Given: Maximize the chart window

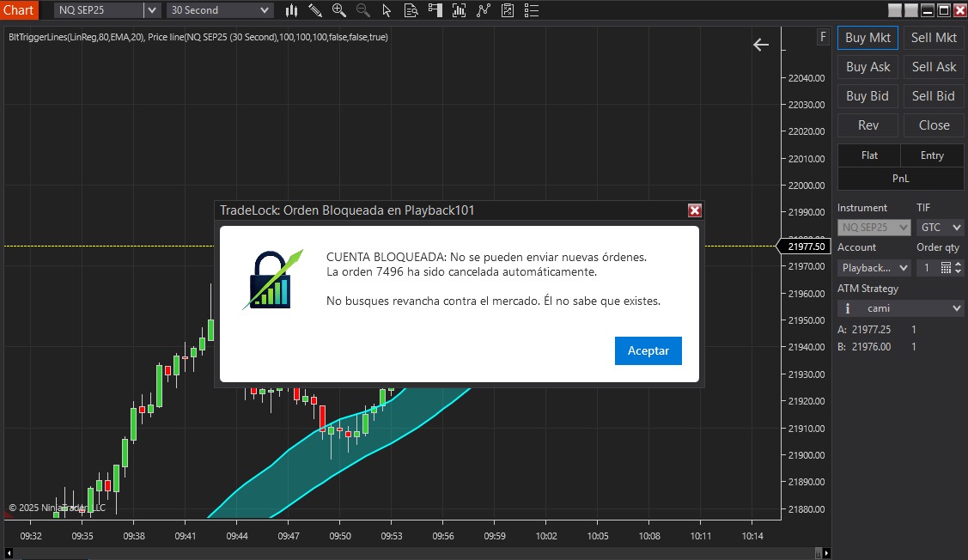Looking at the screenshot, I should pos(943,10).
